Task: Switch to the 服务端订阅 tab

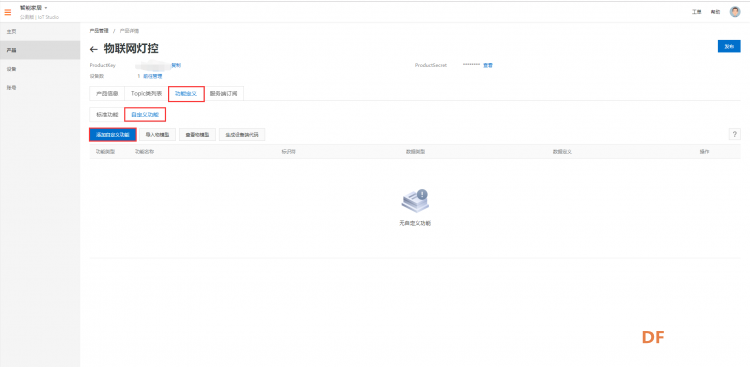Action: tap(223, 94)
